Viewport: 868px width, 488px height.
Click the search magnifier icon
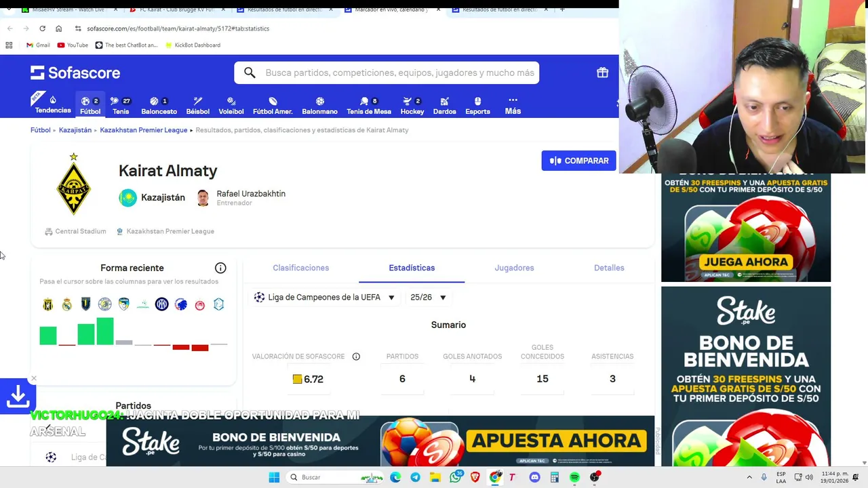point(250,73)
